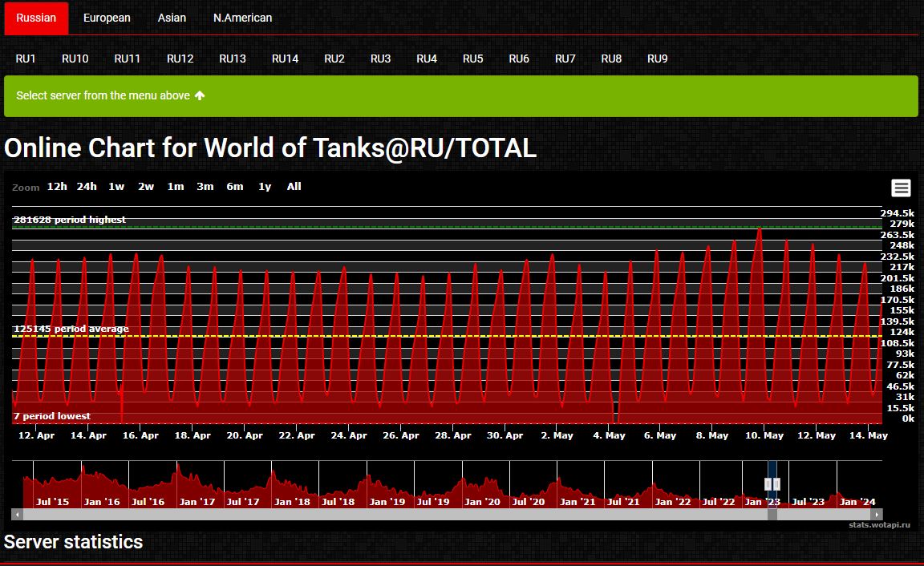Open the RU14 server link
The width and height of the screenshot is (924, 566).
(285, 59)
